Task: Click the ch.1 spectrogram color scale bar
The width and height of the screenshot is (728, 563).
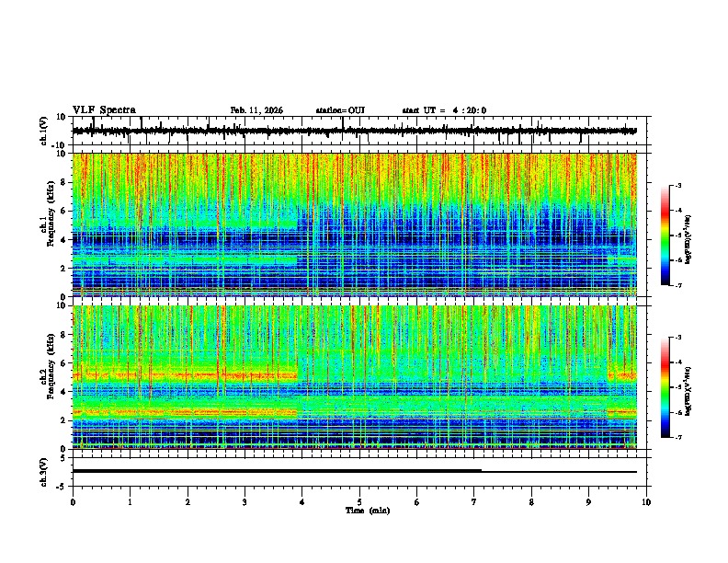Action: (665, 236)
